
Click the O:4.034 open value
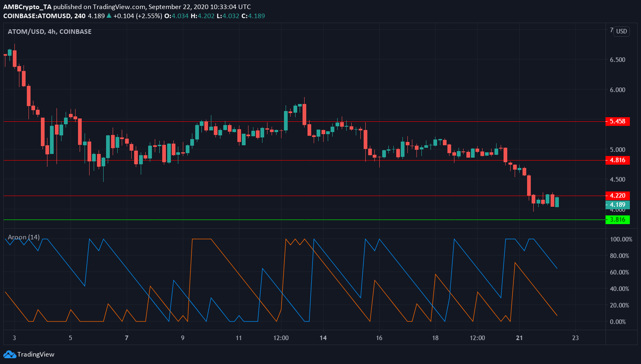(x=176, y=16)
